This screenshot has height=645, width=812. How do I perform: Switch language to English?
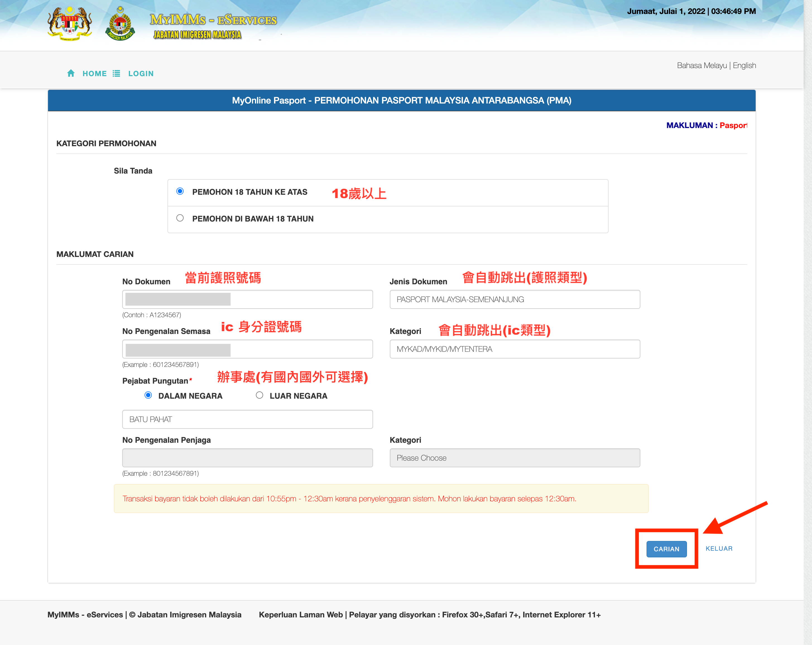click(x=744, y=66)
